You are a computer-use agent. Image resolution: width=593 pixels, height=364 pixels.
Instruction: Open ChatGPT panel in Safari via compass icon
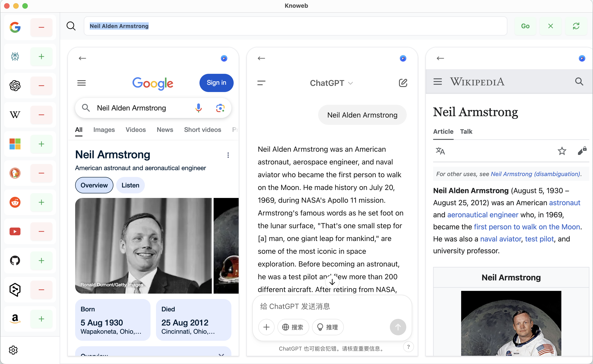point(403,58)
